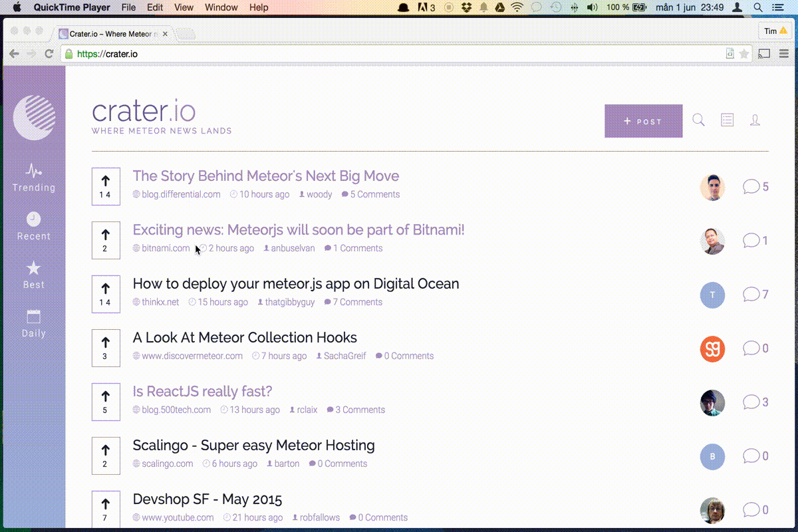Open the Apple menu

[17, 8]
